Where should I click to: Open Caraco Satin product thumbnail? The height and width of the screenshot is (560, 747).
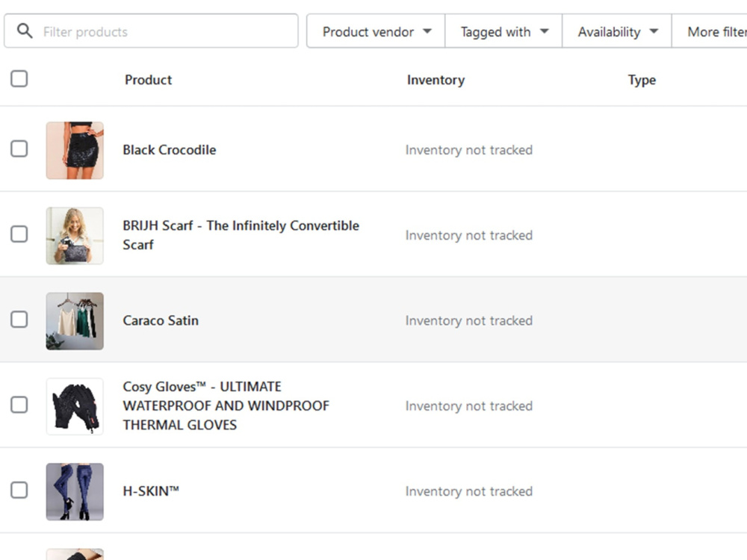tap(75, 321)
